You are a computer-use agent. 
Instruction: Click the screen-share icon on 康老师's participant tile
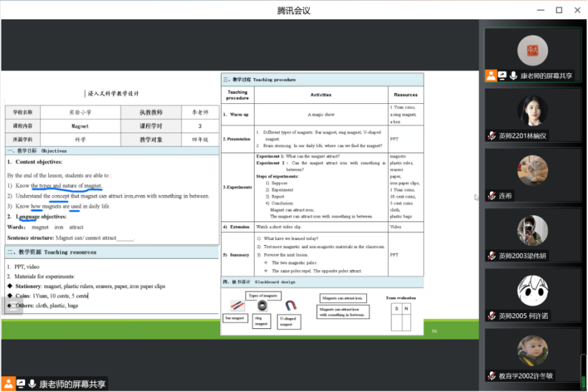[503, 75]
